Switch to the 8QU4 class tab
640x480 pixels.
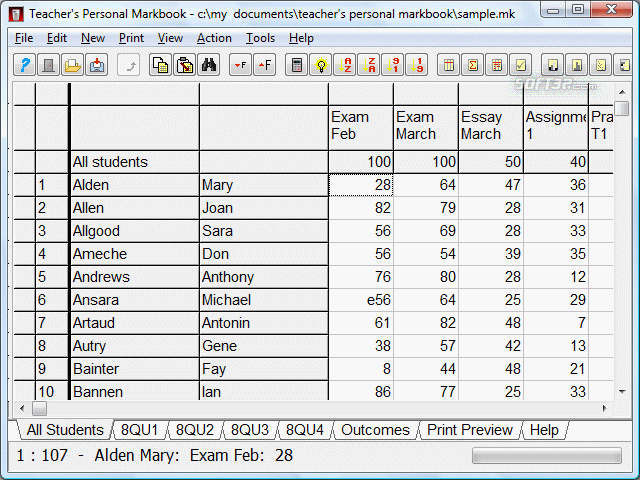tap(304, 430)
